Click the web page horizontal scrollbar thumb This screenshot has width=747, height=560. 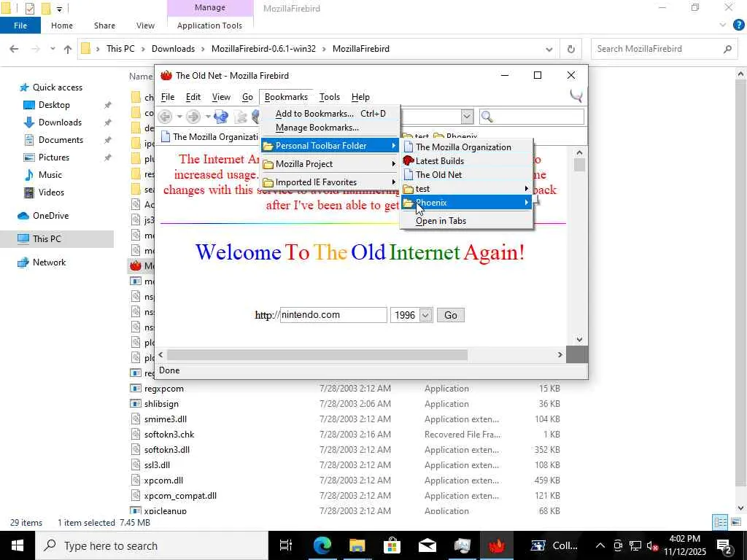point(317,355)
